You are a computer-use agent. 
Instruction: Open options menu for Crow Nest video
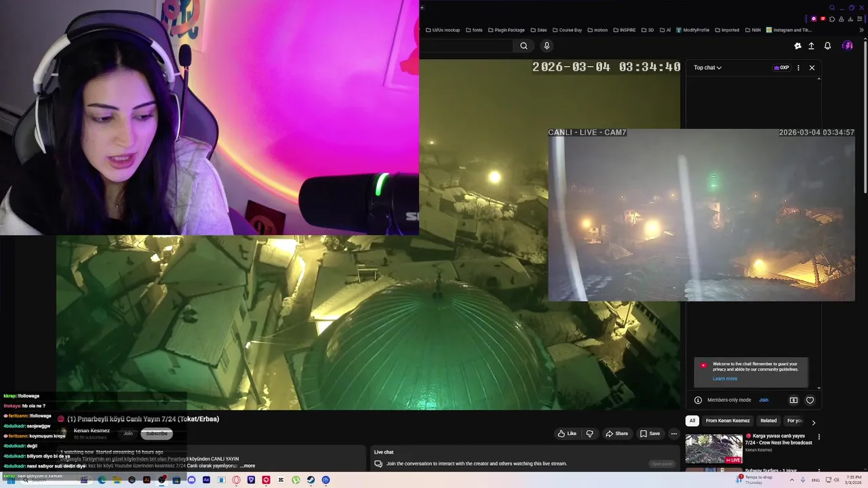point(818,437)
